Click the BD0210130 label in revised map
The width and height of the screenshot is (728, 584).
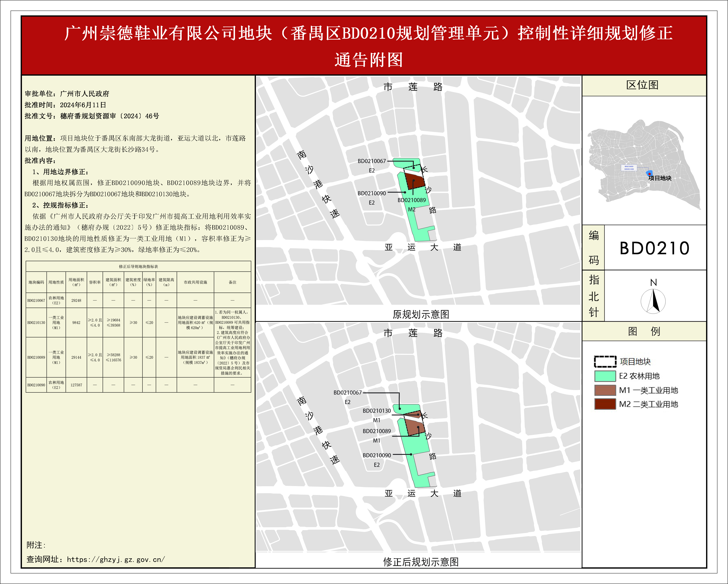376,411
